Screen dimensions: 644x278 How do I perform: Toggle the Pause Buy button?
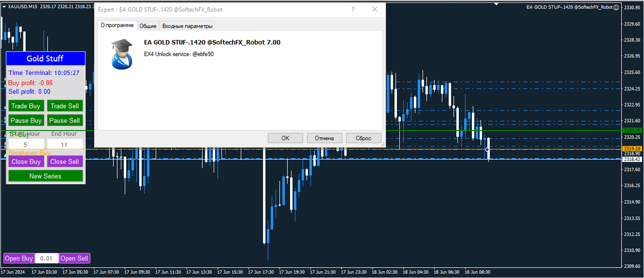26,120
